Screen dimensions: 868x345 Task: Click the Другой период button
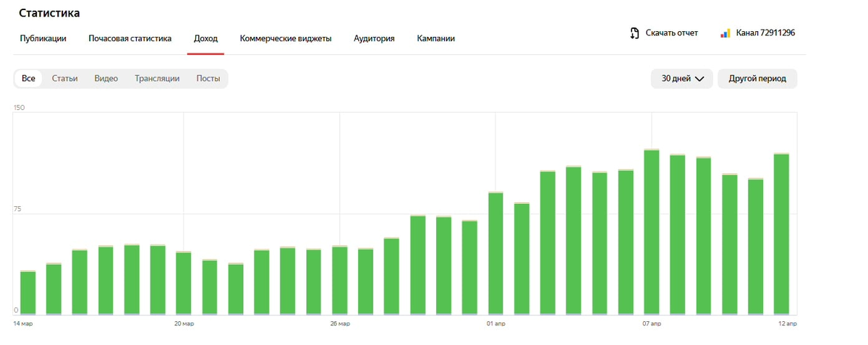(x=757, y=78)
